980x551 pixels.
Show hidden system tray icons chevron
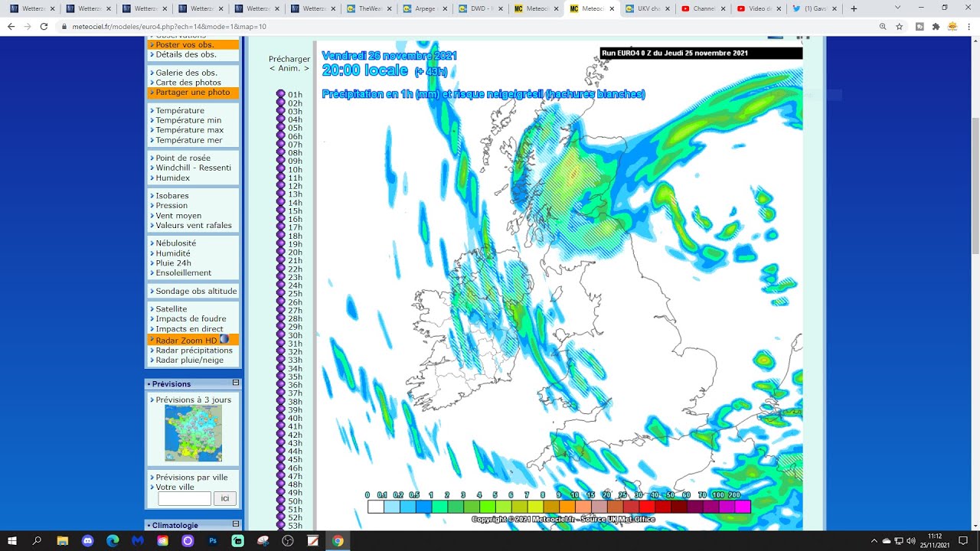[874, 540]
